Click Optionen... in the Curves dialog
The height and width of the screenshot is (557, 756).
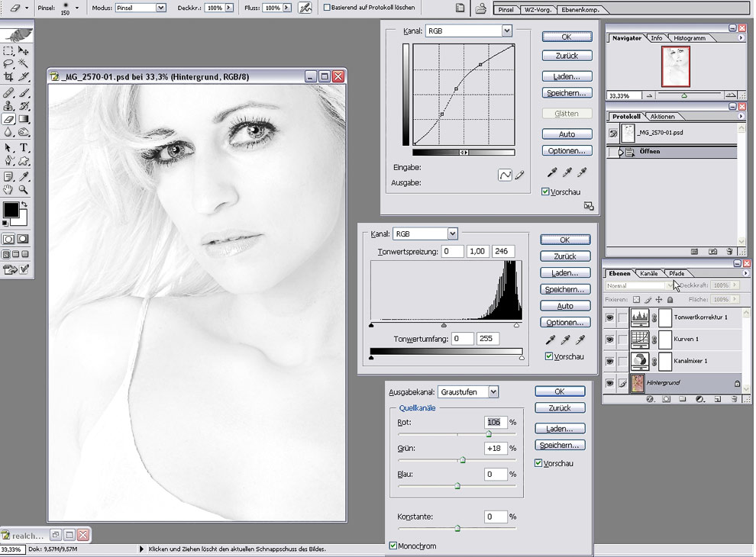567,151
